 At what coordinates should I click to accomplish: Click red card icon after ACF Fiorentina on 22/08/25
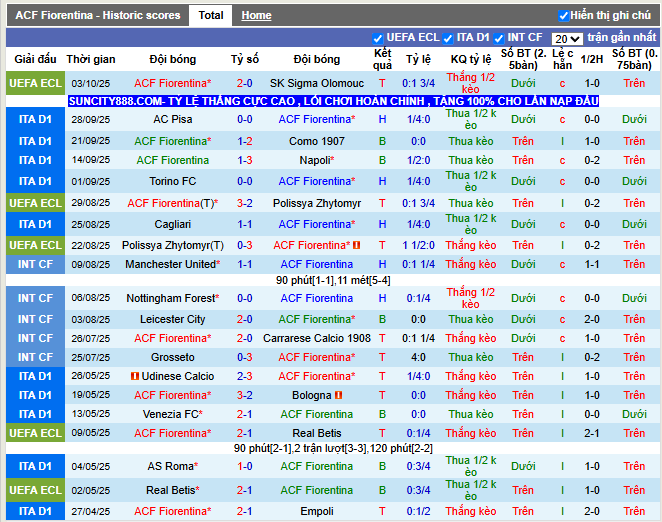tap(356, 245)
